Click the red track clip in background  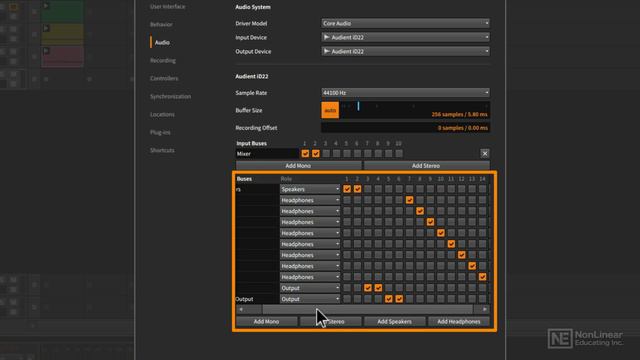[62, 56]
